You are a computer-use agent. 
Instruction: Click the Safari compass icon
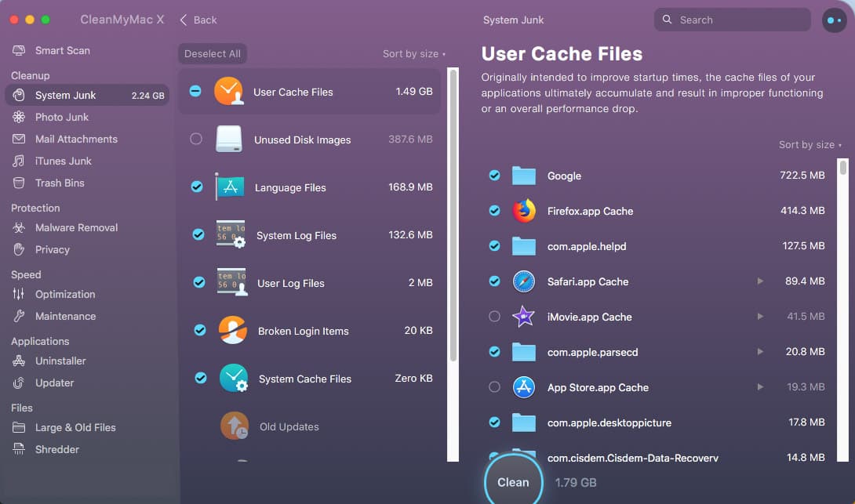(x=524, y=281)
